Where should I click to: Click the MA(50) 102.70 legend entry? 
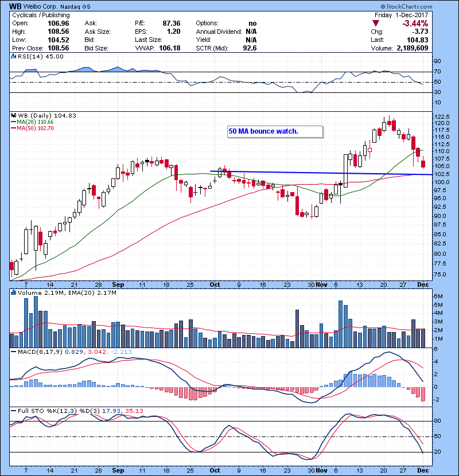tap(32, 128)
